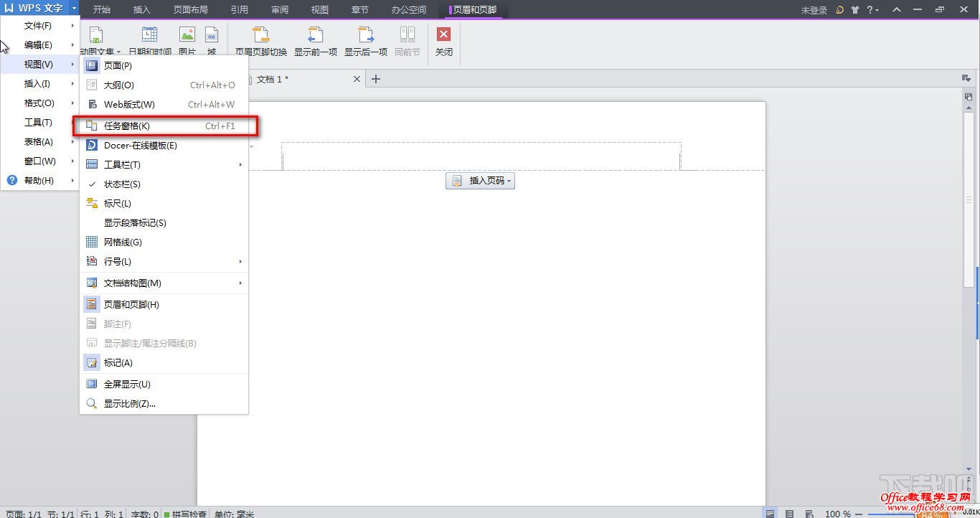Select Gridlines in the View menu
The height and width of the screenshot is (518, 980).
point(123,242)
